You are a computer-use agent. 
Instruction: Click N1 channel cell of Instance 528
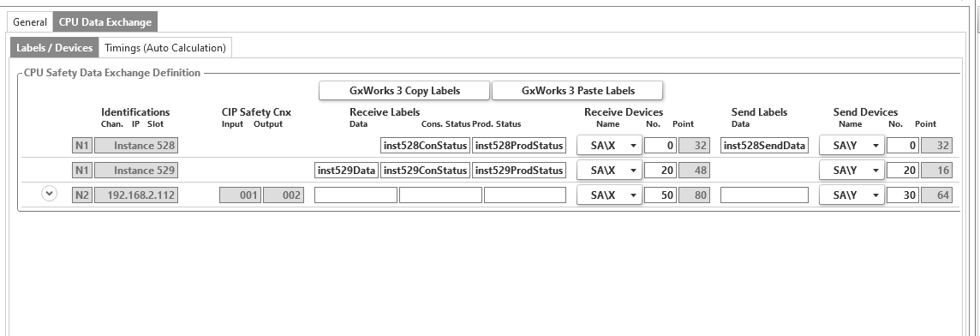pyautogui.click(x=82, y=146)
